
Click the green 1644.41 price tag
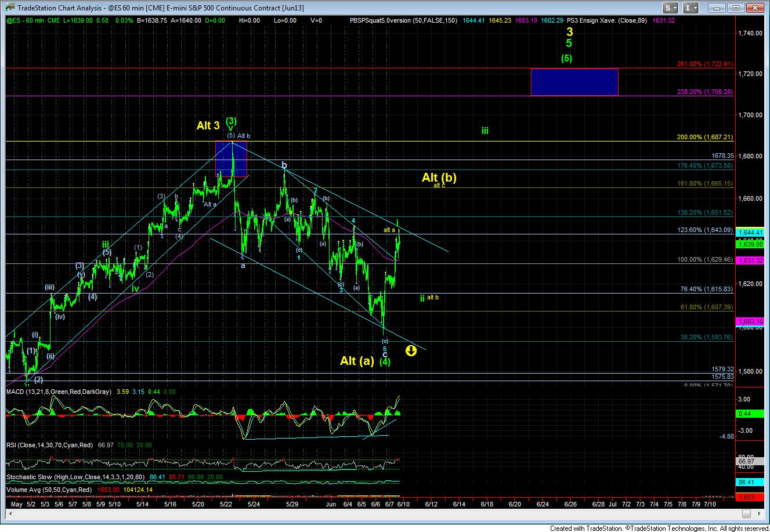tap(750, 233)
